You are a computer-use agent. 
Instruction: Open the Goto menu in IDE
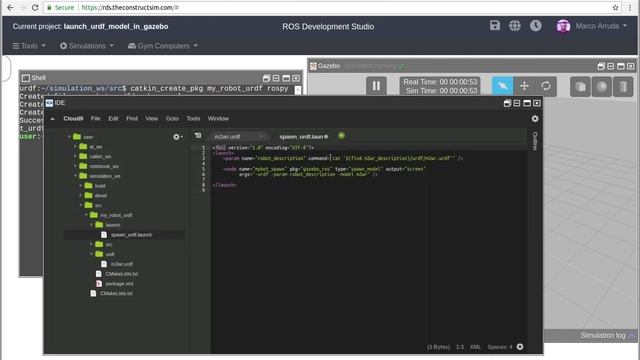tap(172, 118)
